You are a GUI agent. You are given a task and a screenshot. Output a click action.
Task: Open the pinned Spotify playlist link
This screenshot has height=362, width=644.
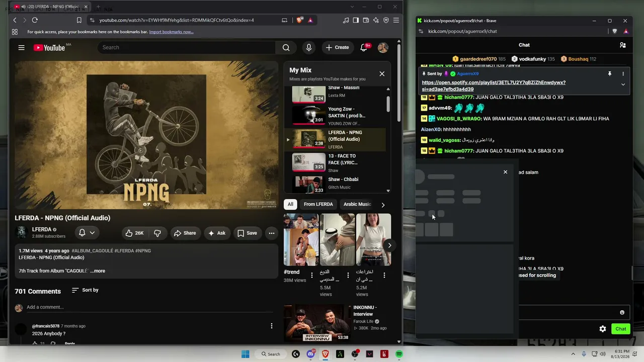point(494,85)
